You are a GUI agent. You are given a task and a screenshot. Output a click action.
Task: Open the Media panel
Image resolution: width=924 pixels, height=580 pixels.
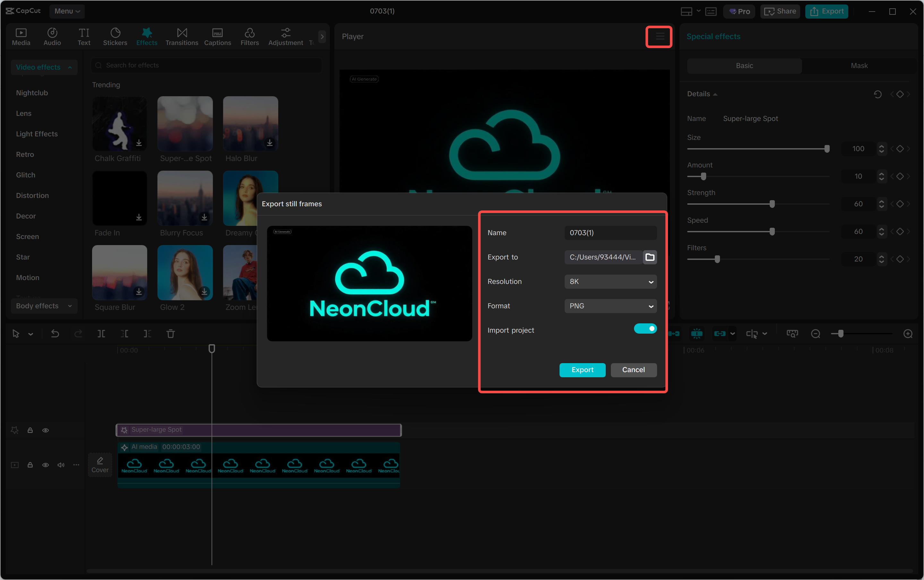pyautogui.click(x=21, y=37)
